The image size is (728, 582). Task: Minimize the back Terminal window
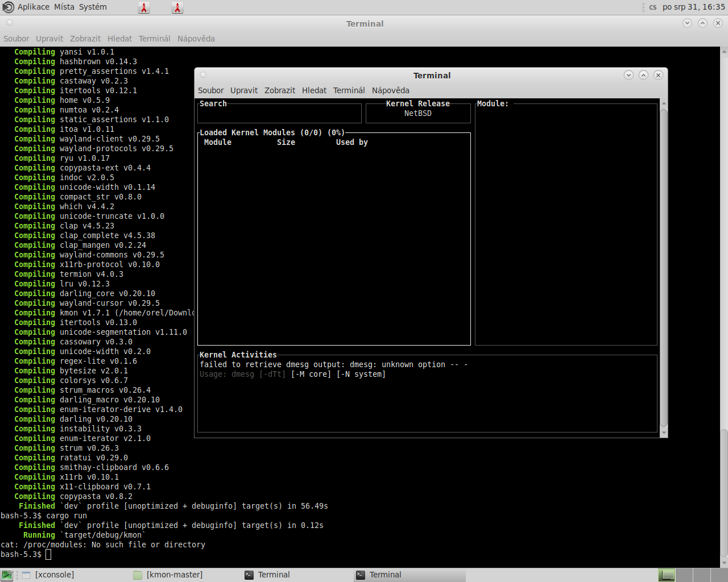click(687, 23)
